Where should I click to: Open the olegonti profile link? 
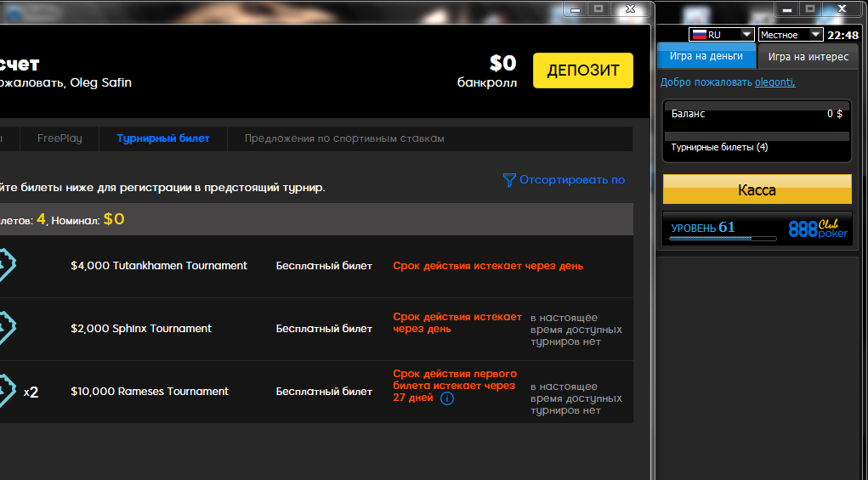(x=775, y=82)
